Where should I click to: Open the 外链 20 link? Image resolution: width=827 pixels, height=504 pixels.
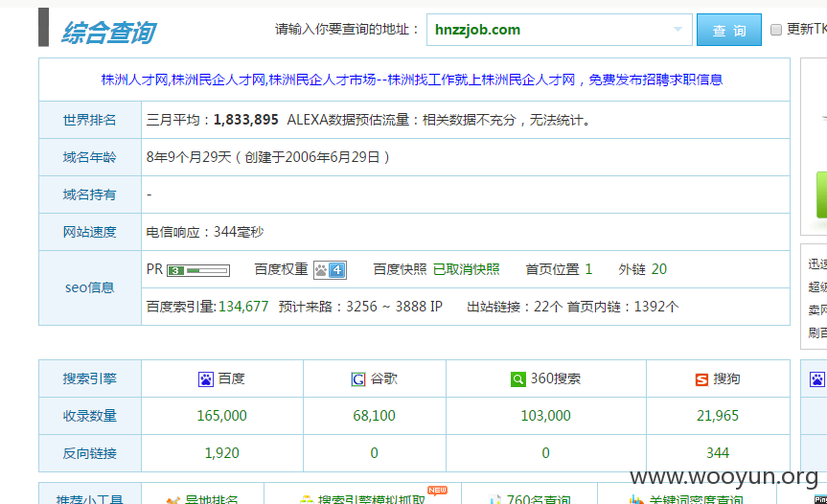(x=658, y=269)
